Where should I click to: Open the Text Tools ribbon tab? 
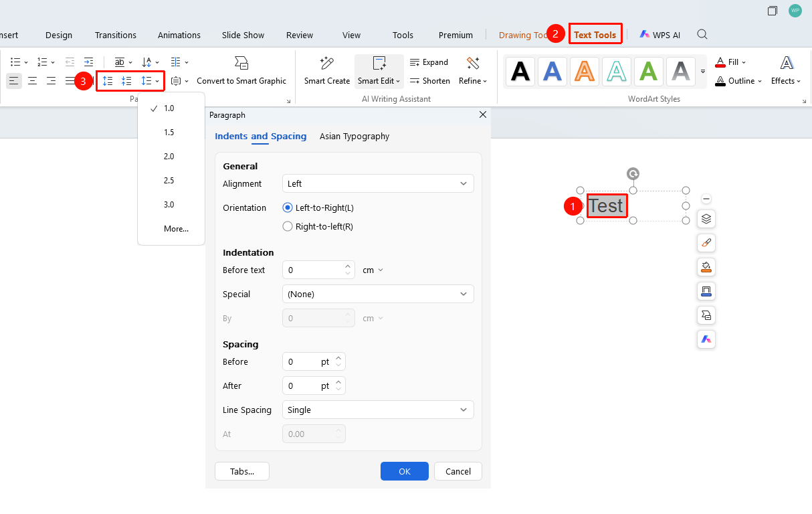595,35
